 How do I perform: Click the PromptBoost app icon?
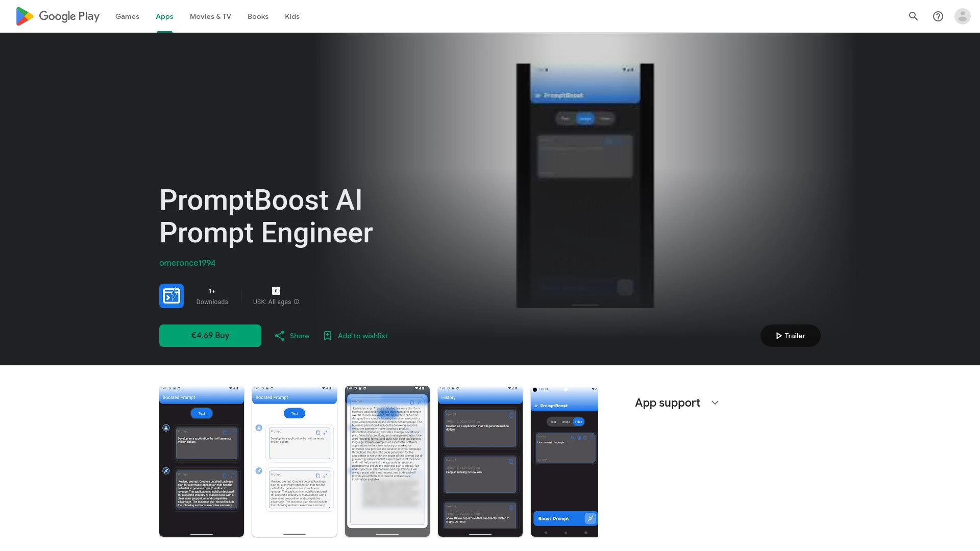(171, 296)
